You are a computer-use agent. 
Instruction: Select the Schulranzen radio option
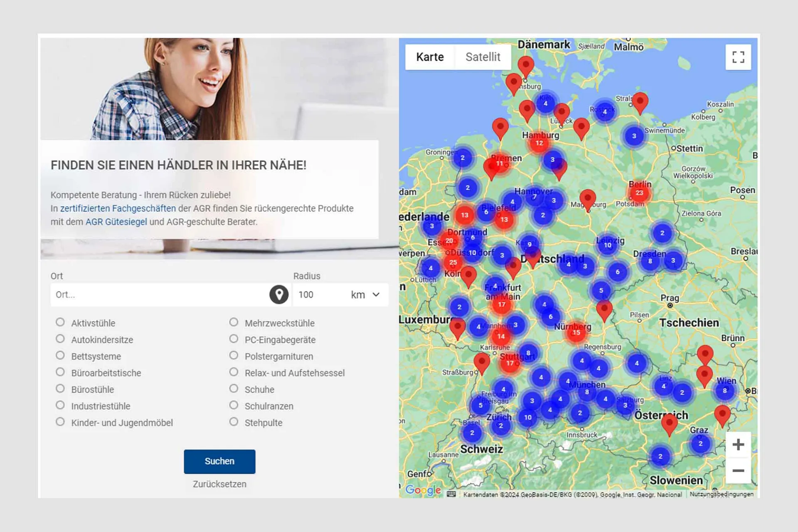tap(234, 406)
